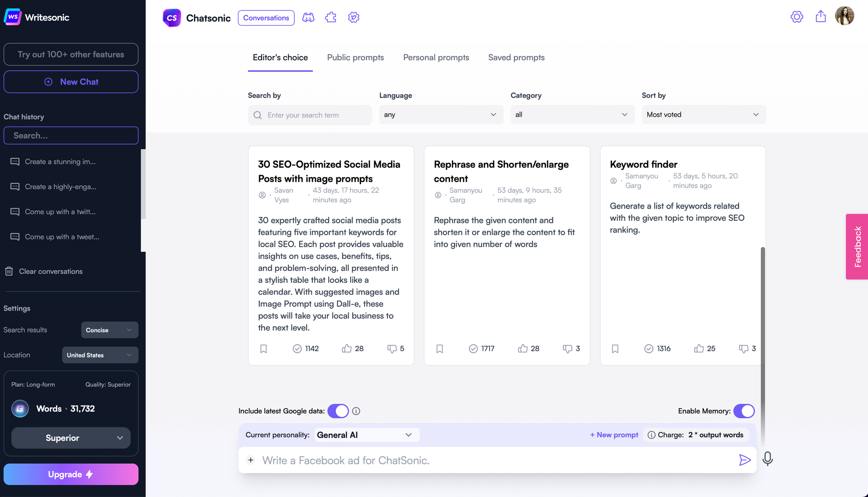Viewport: 868px width, 497px height.
Task: Switch to the Saved prompts tab
Action: (516, 57)
